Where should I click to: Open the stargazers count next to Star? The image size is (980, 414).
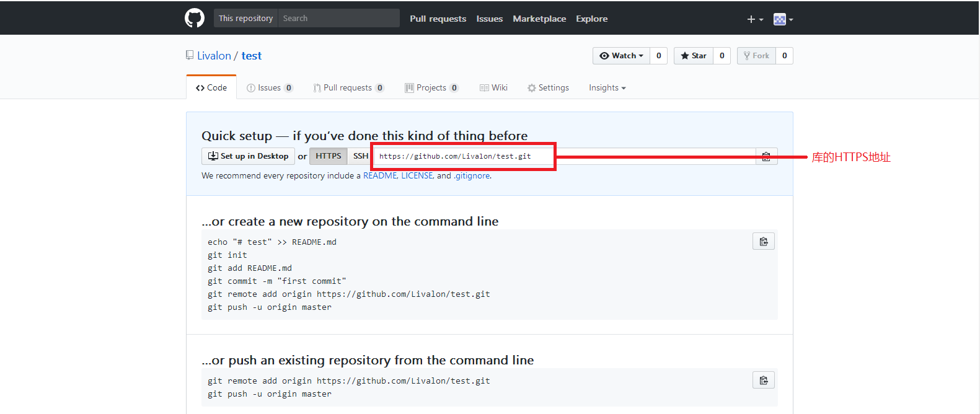pos(722,56)
